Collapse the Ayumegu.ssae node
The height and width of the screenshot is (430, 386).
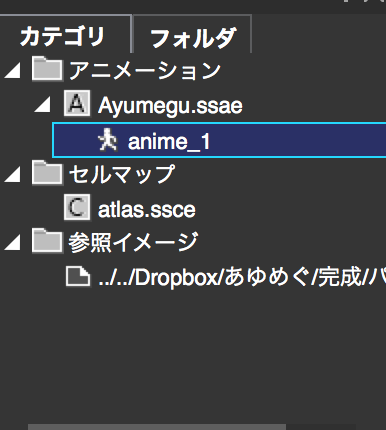(x=42, y=105)
